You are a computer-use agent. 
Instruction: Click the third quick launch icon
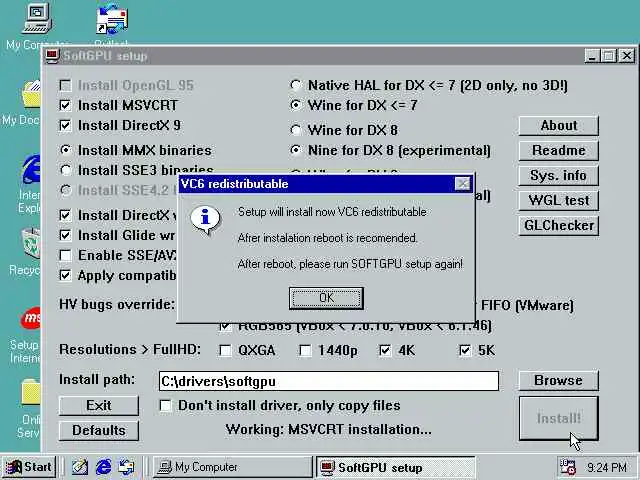(x=126, y=467)
